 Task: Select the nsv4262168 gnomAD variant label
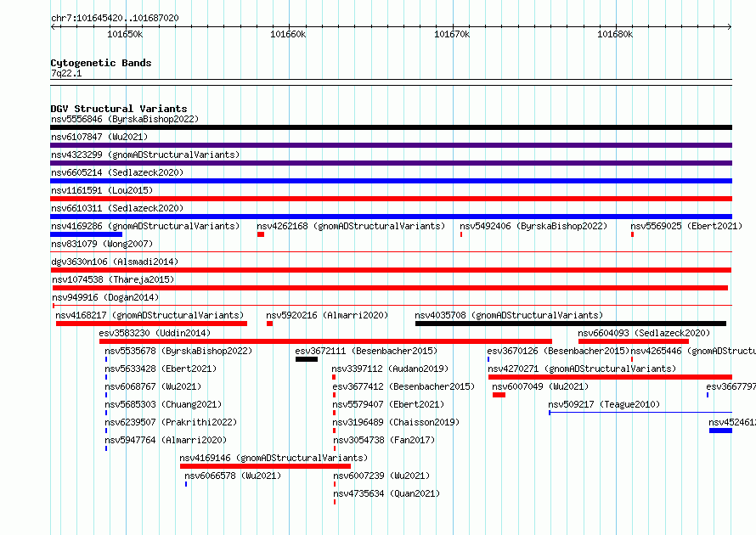[x=351, y=226]
